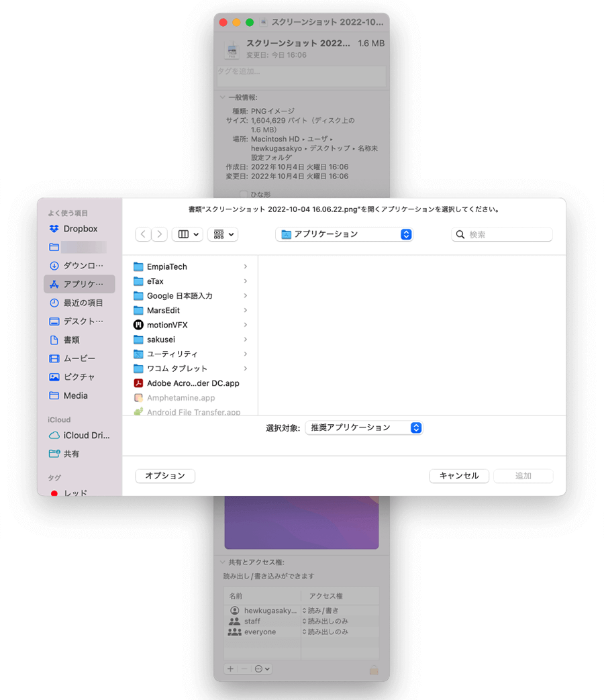Viewport: 604px width, 700px height.
Task: Change staff access privilege in info window
Action: click(325, 621)
